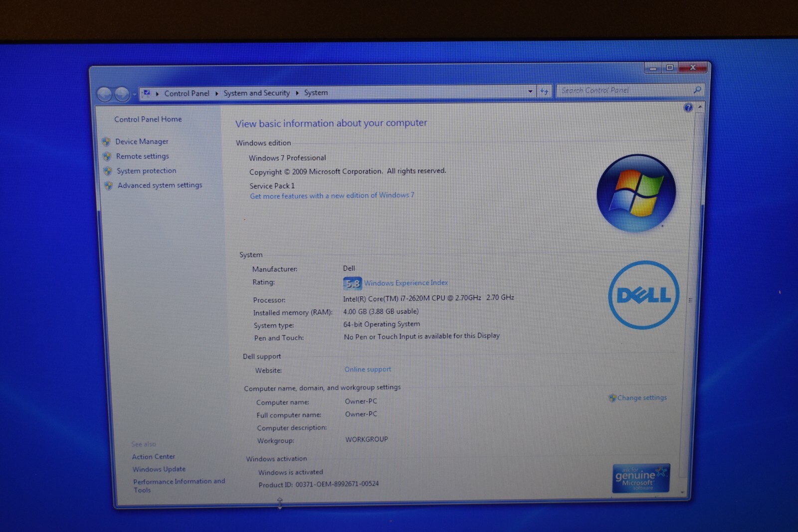Image resolution: width=798 pixels, height=532 pixels.
Task: Click the Windows 7 Professional text
Action: tap(287, 158)
